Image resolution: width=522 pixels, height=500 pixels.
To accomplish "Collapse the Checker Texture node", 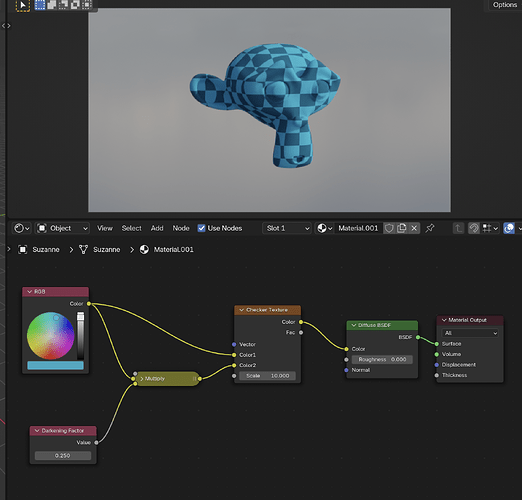I will [242, 310].
